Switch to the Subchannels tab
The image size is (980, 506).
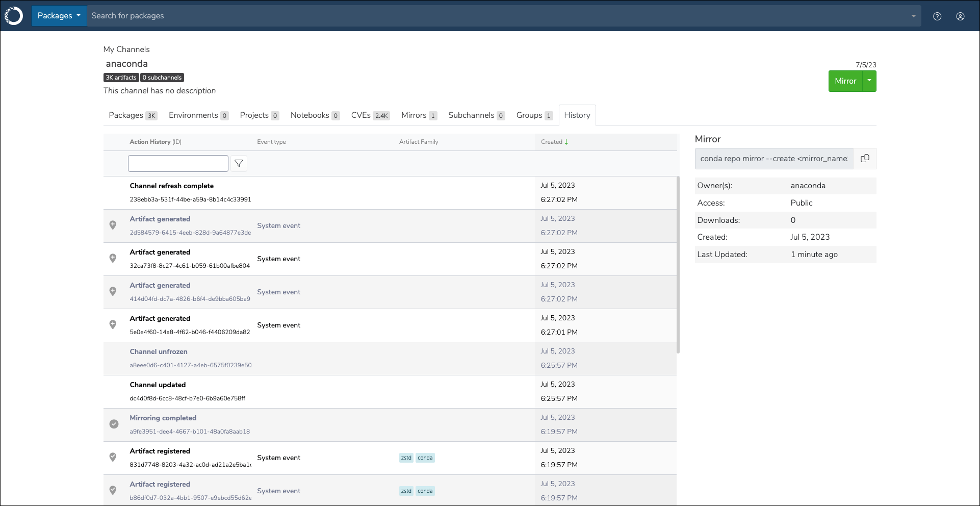click(x=476, y=115)
